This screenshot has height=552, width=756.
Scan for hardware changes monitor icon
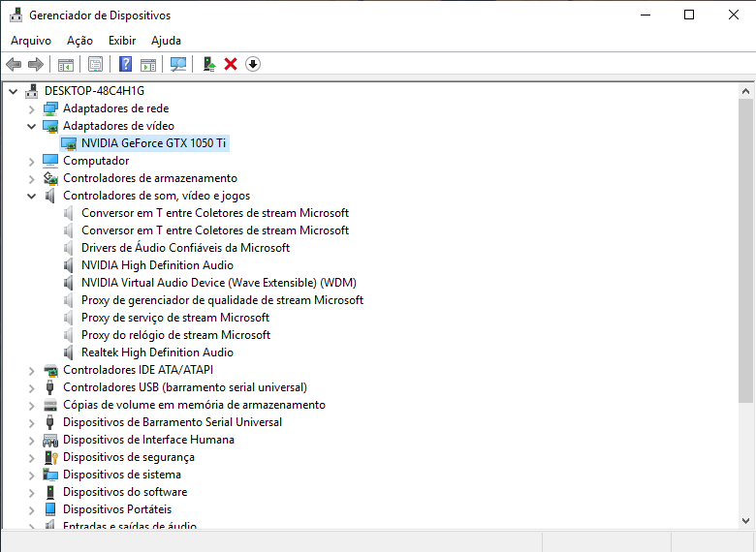(178, 64)
